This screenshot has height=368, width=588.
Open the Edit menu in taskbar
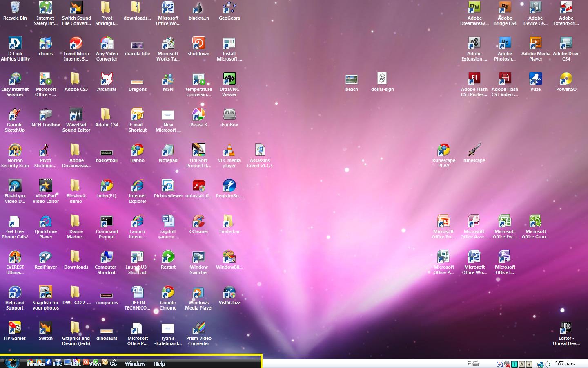(x=76, y=364)
